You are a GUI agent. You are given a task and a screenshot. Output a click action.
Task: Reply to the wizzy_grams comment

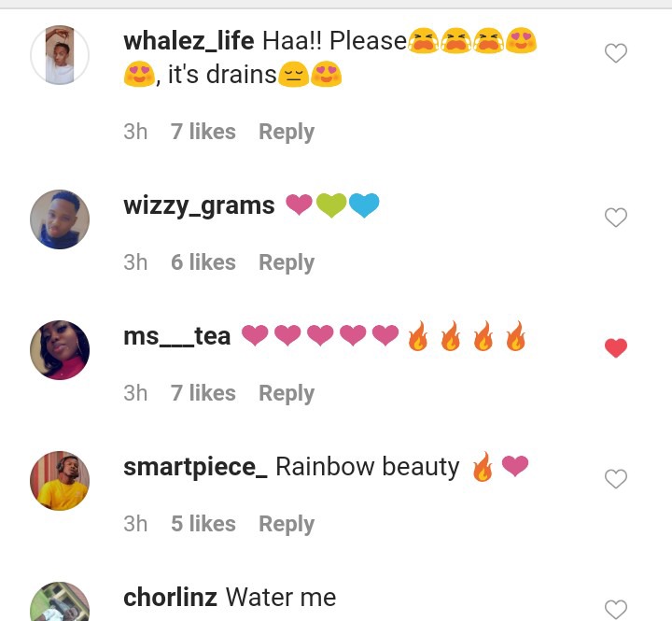point(287,262)
